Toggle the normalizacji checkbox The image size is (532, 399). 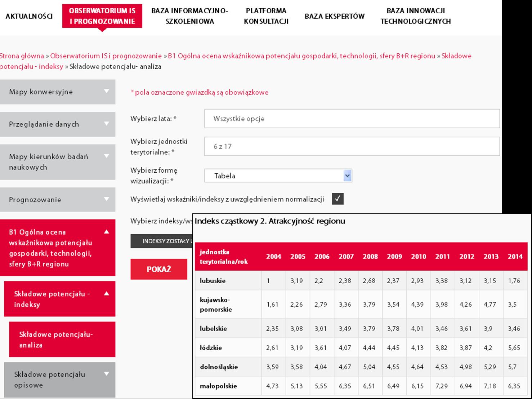click(337, 199)
